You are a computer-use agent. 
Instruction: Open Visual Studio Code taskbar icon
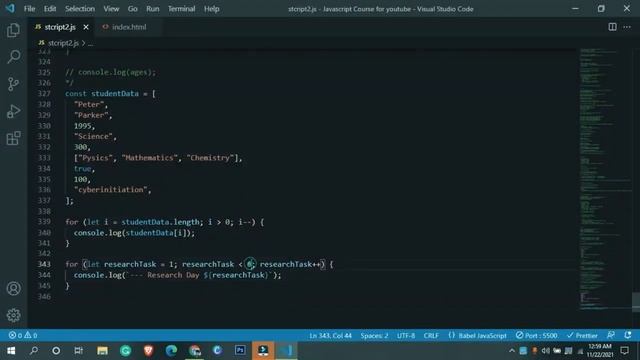point(287,351)
